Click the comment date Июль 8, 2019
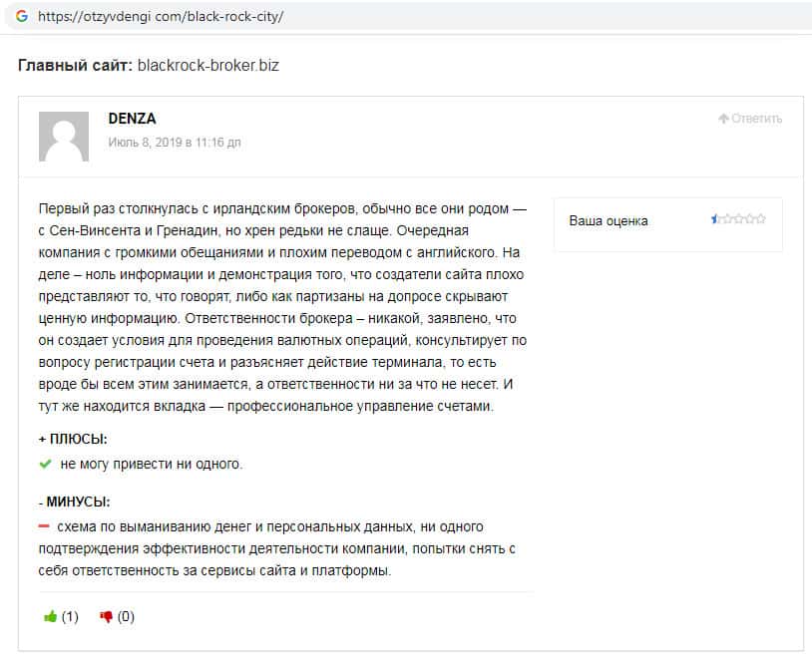Image resolution: width=812 pixels, height=668 pixels. 175,143
